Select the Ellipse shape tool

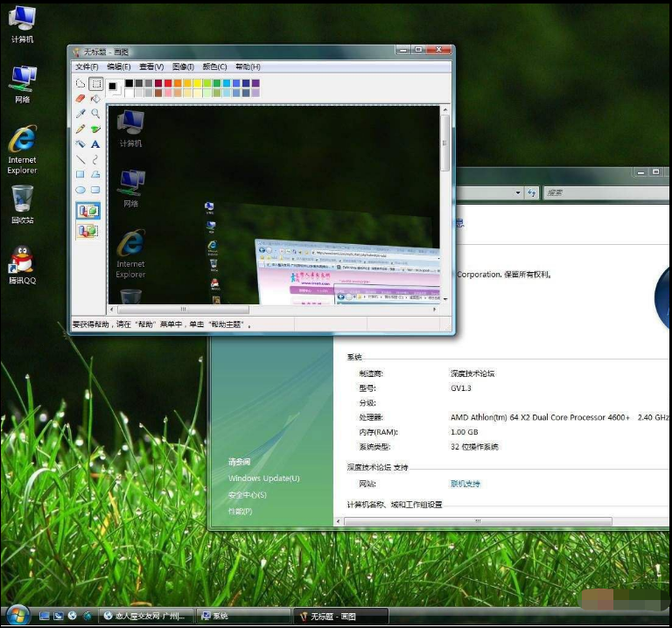click(x=80, y=189)
